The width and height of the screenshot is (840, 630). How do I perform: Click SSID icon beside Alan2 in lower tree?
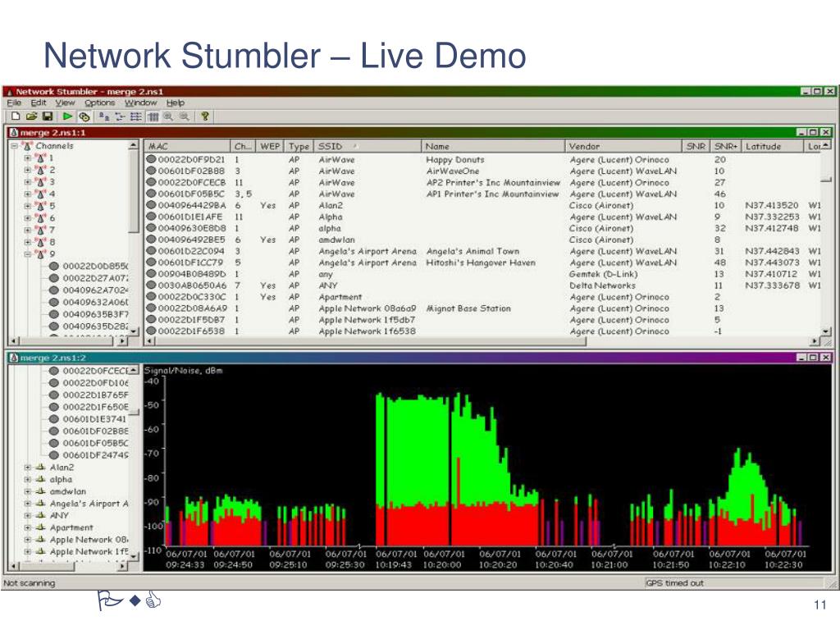click(41, 467)
